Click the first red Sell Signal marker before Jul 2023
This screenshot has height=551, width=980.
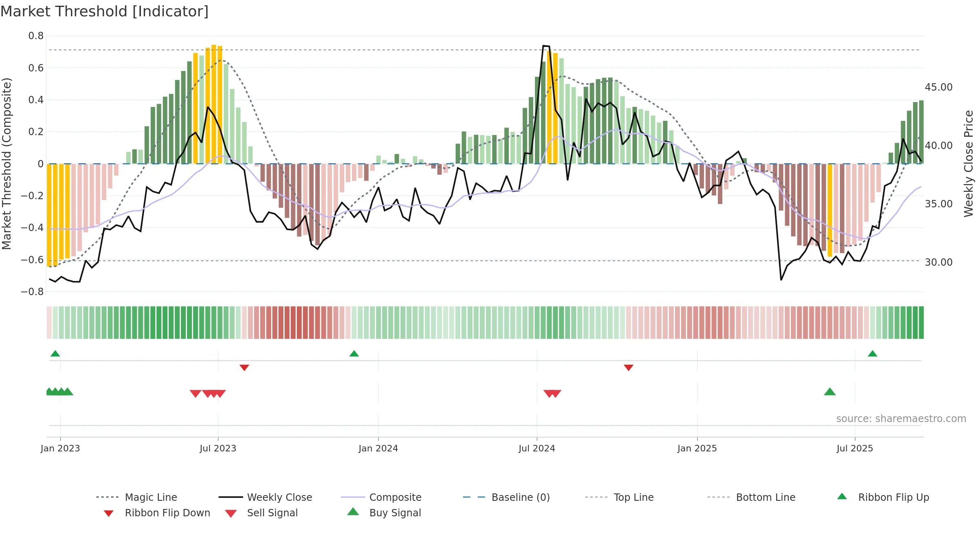[195, 393]
